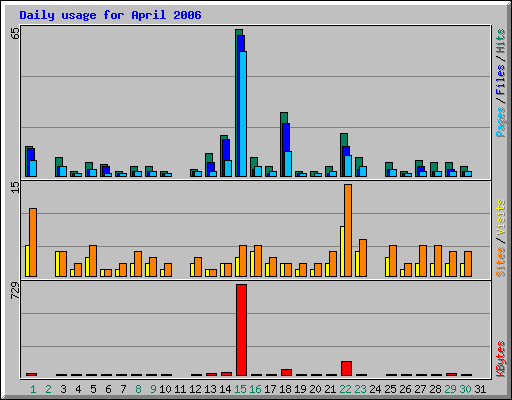Click day 30 on the x-axis

(465, 389)
